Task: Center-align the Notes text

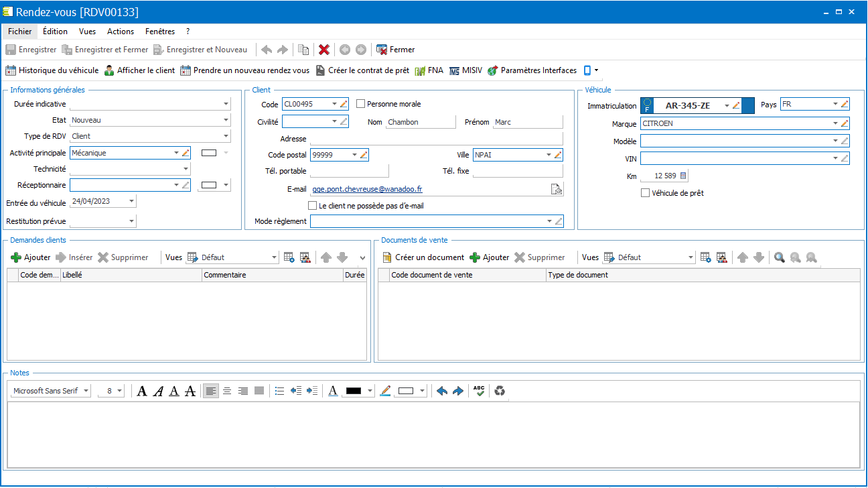Action: tap(227, 391)
